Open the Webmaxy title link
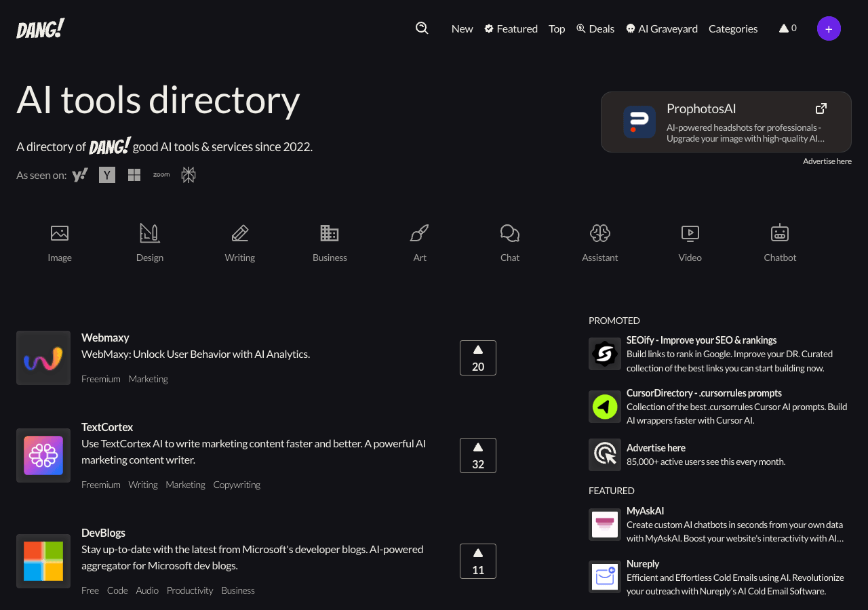 tap(105, 338)
